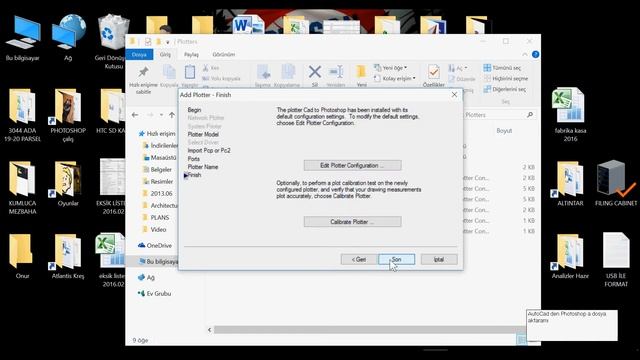Click KUMLUCA MEZBAHA desktop folder
The height and width of the screenshot is (360, 640).
click(22, 188)
